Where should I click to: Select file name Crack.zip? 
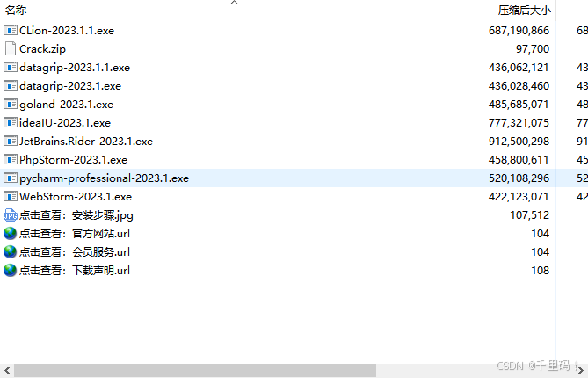[42, 48]
